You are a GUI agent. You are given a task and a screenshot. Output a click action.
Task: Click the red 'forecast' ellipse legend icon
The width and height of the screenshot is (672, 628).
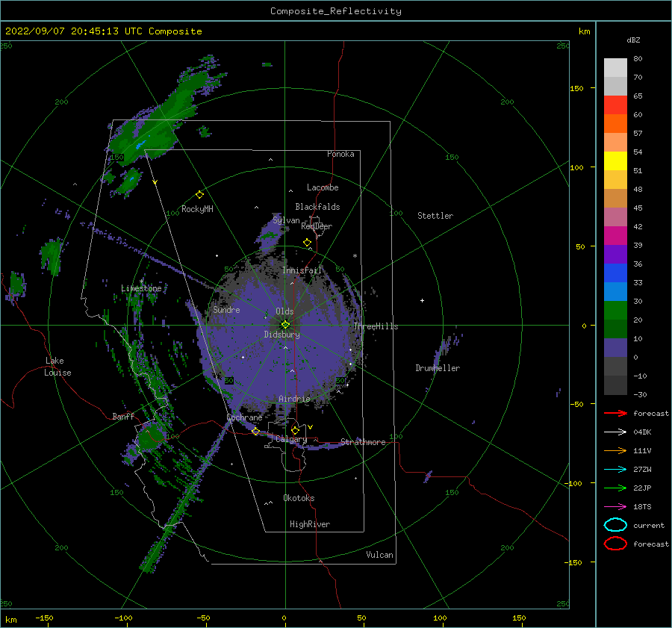615,544
